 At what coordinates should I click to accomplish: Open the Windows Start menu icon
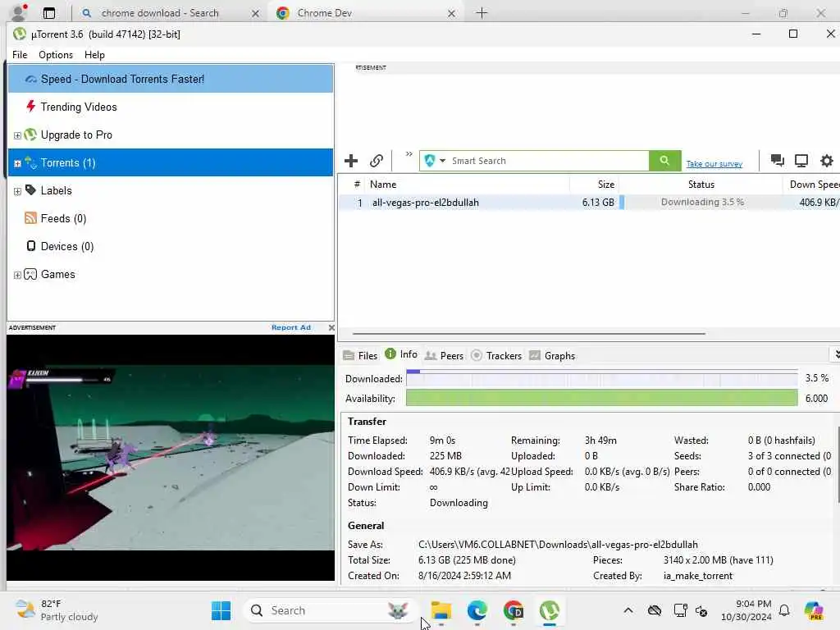[x=221, y=610]
